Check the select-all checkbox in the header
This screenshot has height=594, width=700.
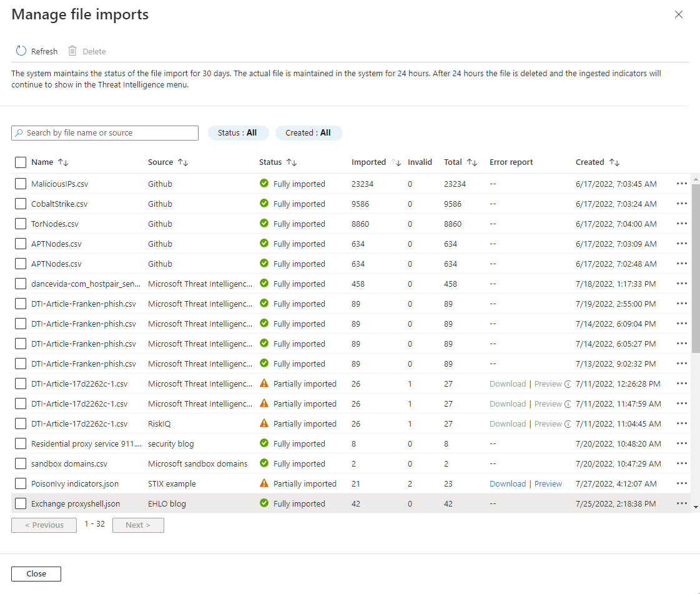[19, 162]
